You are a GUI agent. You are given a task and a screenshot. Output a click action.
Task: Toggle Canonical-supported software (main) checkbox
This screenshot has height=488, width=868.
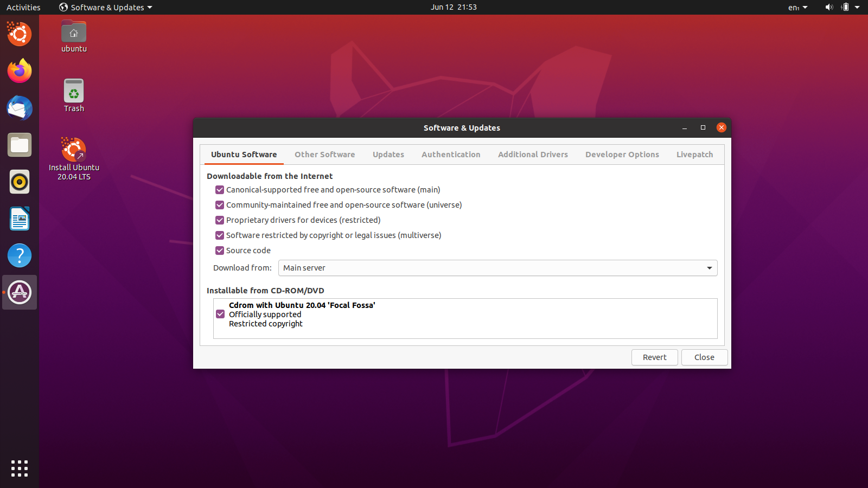[x=220, y=190]
